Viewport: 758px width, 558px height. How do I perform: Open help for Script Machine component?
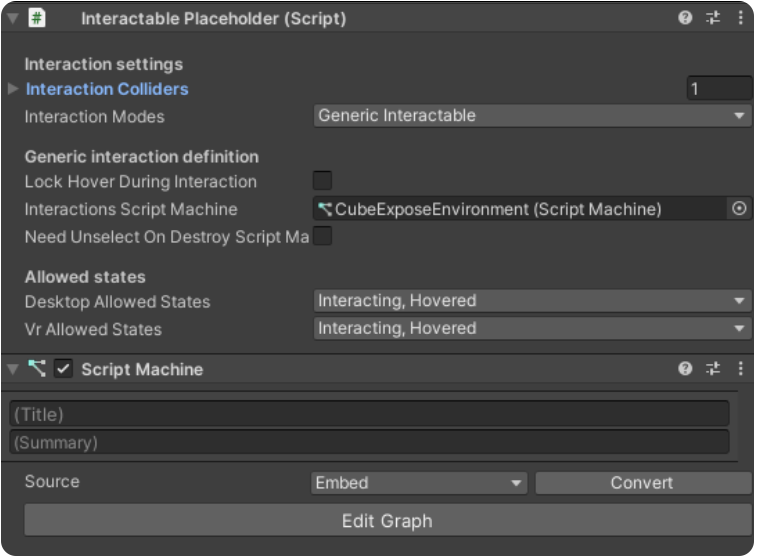[685, 369]
